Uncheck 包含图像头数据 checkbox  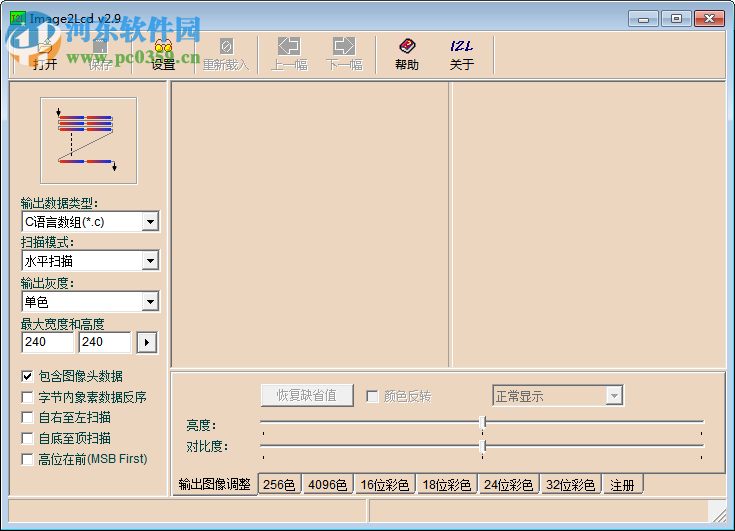pyautogui.click(x=28, y=376)
